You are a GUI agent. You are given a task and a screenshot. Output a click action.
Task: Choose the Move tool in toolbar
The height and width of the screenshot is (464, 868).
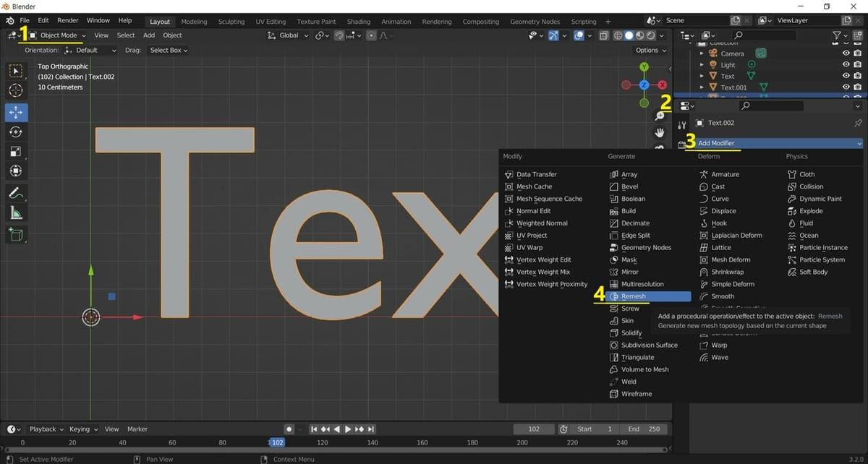point(17,113)
